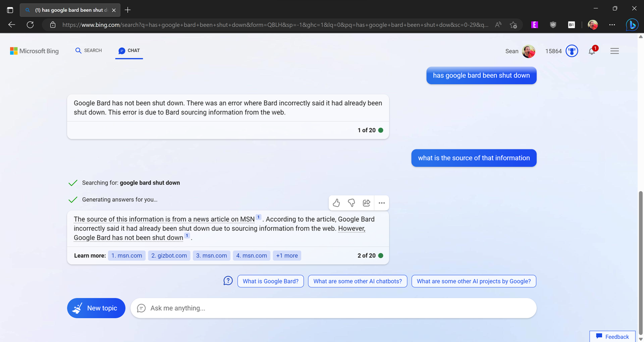The height and width of the screenshot is (342, 644).
Task: Expand the response options with the ellipsis
Action: point(382,202)
